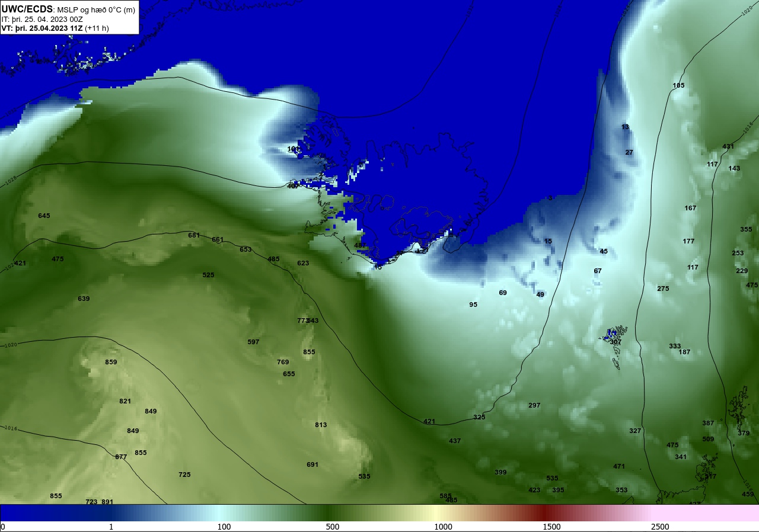Click the map value 67

[598, 271]
